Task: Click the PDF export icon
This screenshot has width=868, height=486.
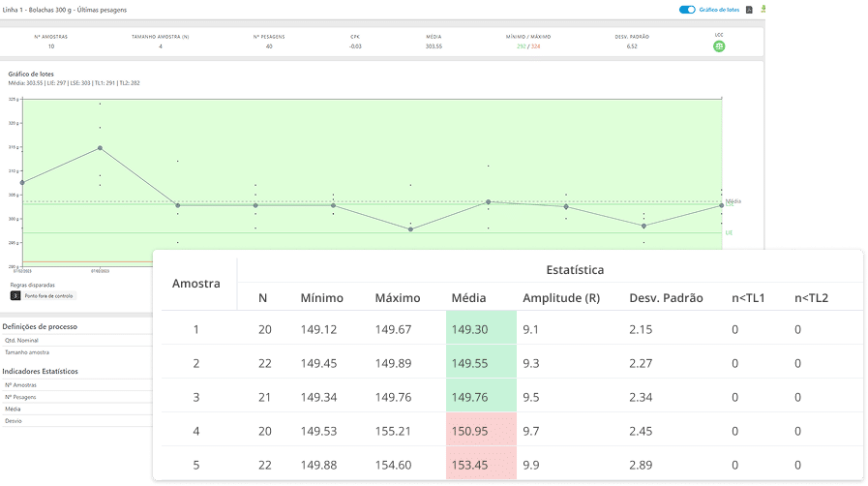Action: tap(749, 10)
